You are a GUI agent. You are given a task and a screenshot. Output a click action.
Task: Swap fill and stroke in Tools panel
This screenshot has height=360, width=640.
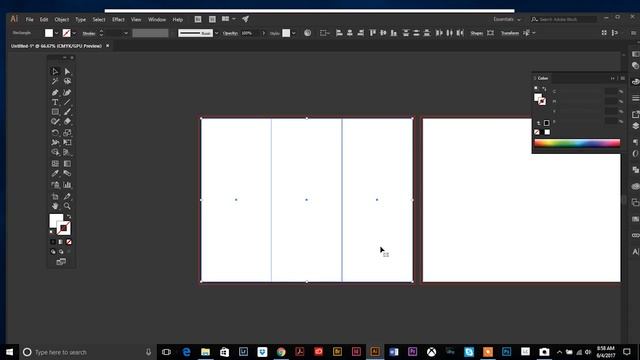(x=69, y=216)
